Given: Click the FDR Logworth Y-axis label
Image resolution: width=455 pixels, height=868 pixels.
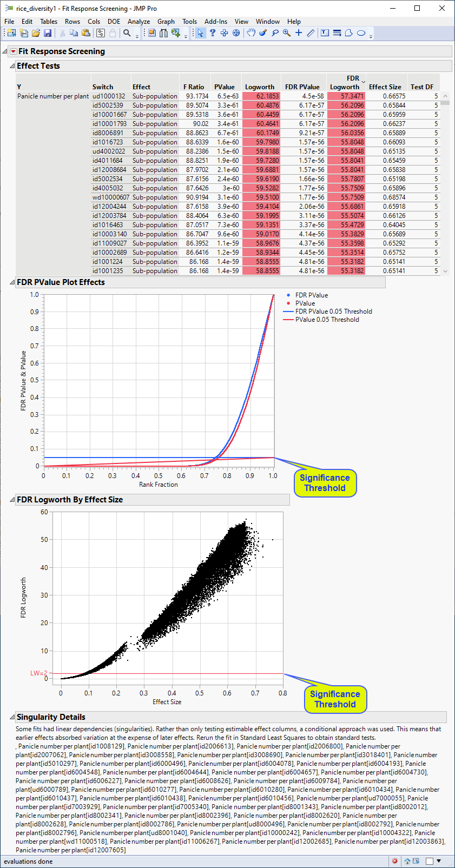Looking at the screenshot, I should coord(23,598).
